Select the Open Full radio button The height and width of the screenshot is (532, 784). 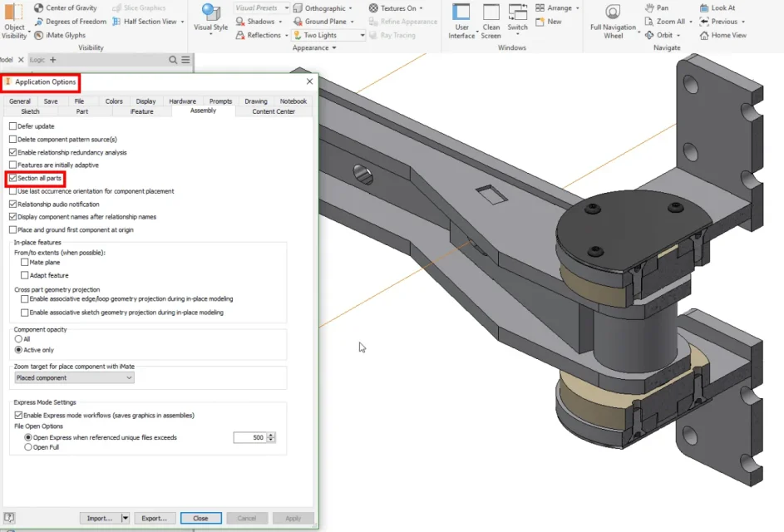pos(28,447)
